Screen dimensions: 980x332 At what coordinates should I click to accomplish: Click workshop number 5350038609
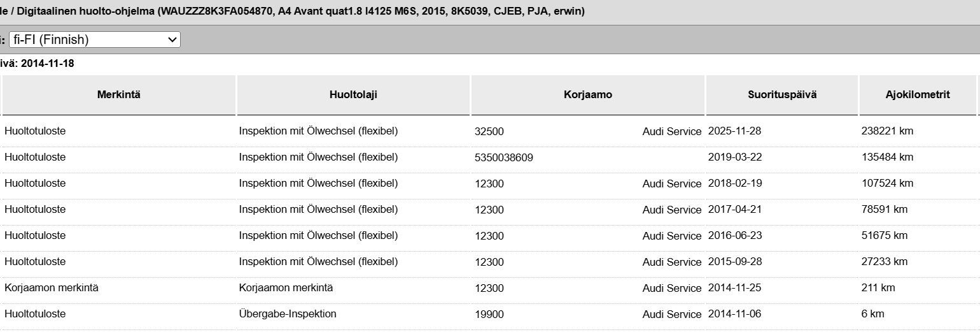click(x=504, y=157)
